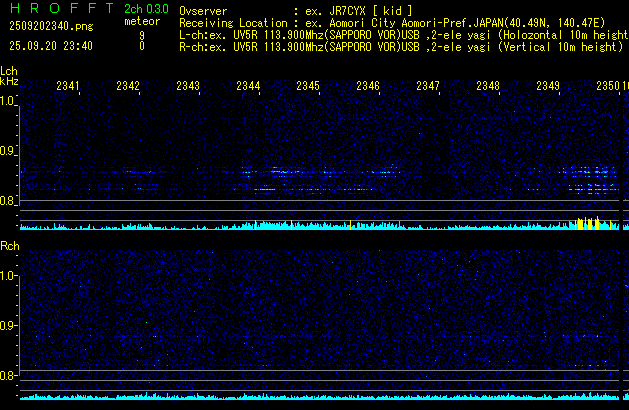Viewport: 629px width, 410px height.
Task: Click the 2346 time tick label
Action: pos(368,87)
